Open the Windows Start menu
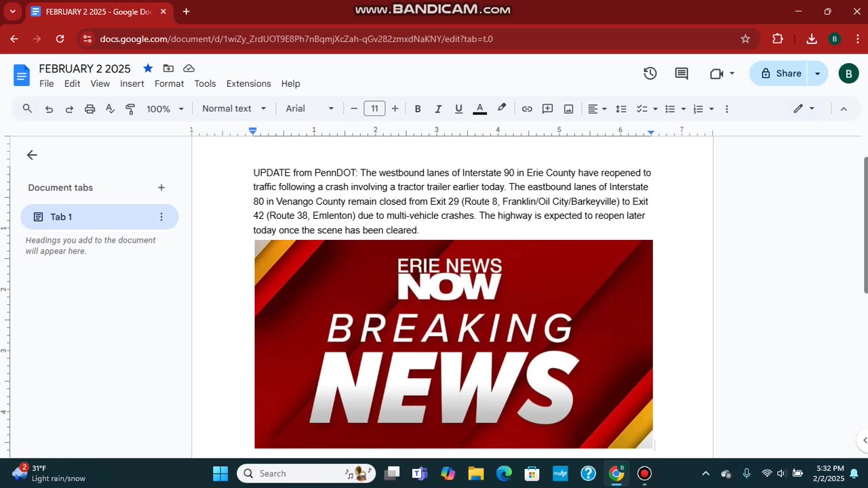The image size is (868, 488). pyautogui.click(x=220, y=473)
